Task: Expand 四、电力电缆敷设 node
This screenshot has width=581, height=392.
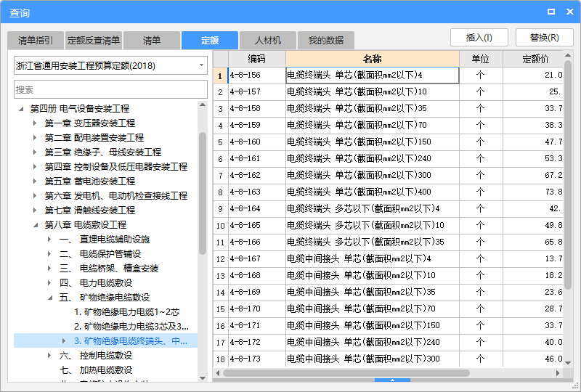Action: 49,282
